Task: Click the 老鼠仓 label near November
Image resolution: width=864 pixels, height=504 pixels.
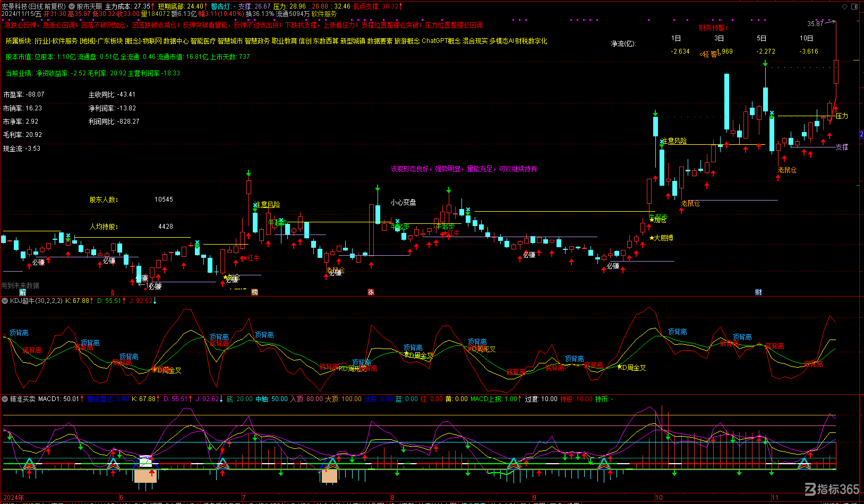Action: pos(787,170)
